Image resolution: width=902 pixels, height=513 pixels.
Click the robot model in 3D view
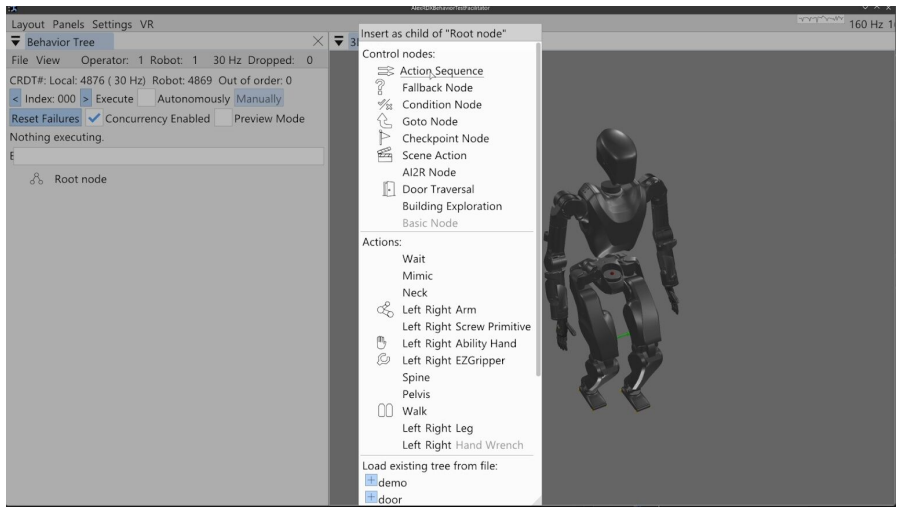(613, 269)
